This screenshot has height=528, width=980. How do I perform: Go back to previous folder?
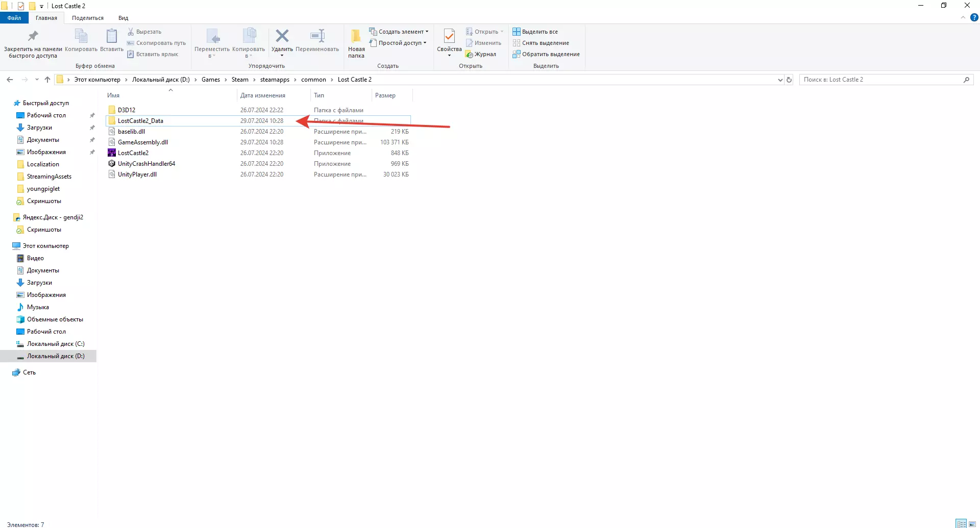pyautogui.click(x=10, y=80)
